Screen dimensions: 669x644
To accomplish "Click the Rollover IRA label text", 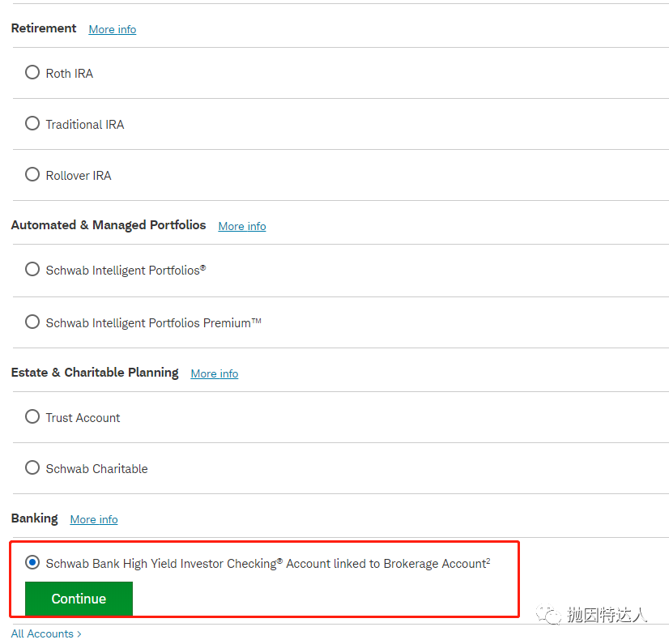I will pyautogui.click(x=79, y=176).
